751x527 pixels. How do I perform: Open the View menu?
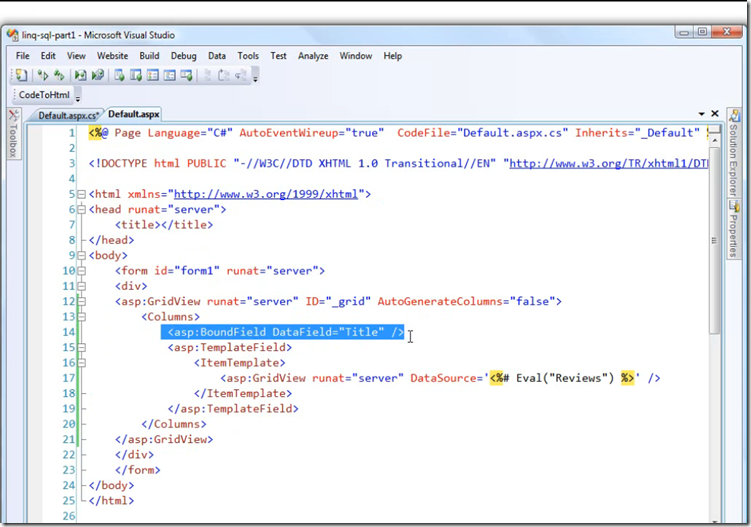[x=76, y=56]
